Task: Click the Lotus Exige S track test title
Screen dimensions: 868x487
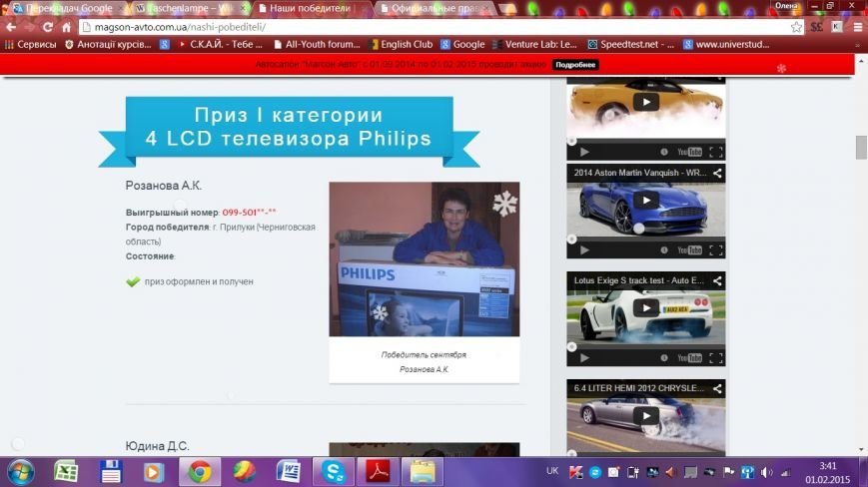Action: click(x=639, y=280)
